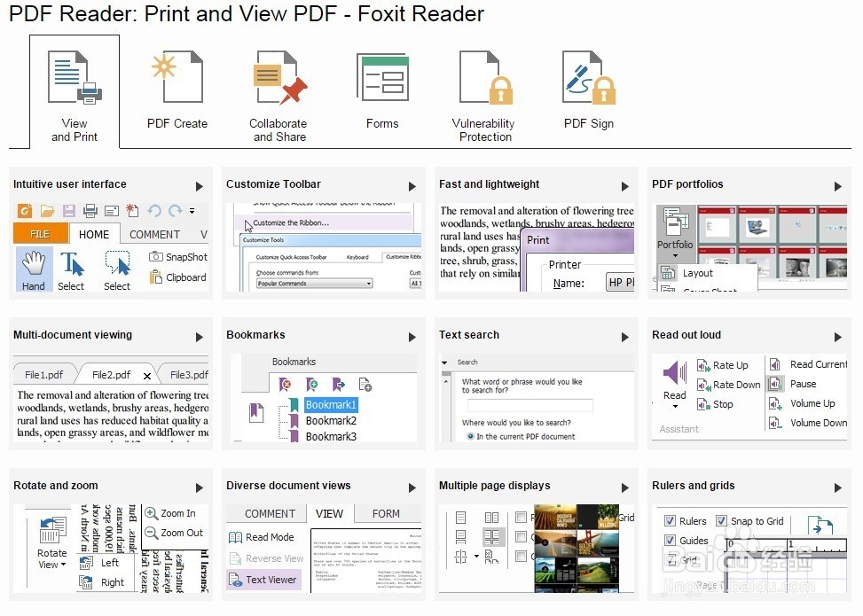The width and height of the screenshot is (863, 616).
Task: Select In the current PDF document radio
Action: point(471,436)
